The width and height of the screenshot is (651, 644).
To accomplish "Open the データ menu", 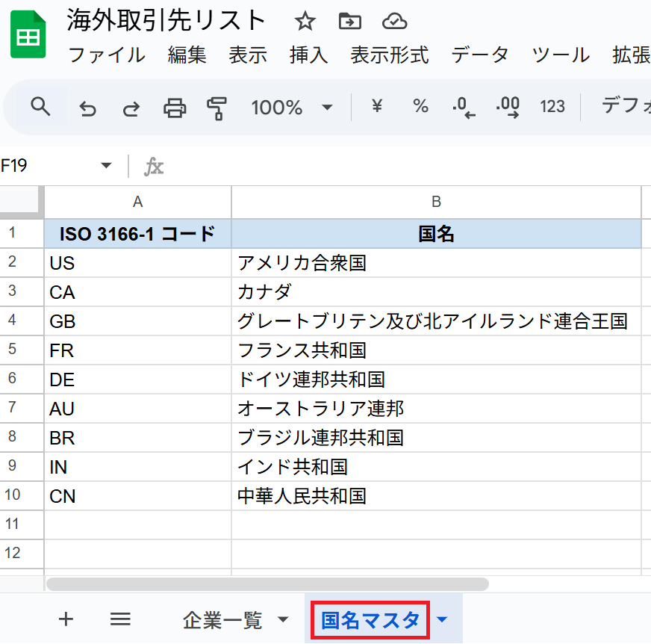I will tap(480, 55).
